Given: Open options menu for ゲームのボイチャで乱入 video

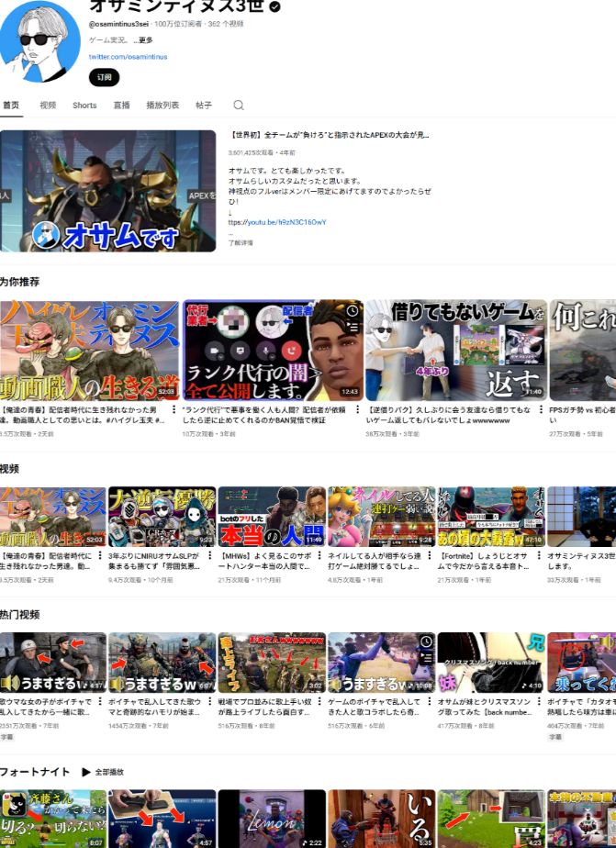Looking at the screenshot, I should pos(430,701).
